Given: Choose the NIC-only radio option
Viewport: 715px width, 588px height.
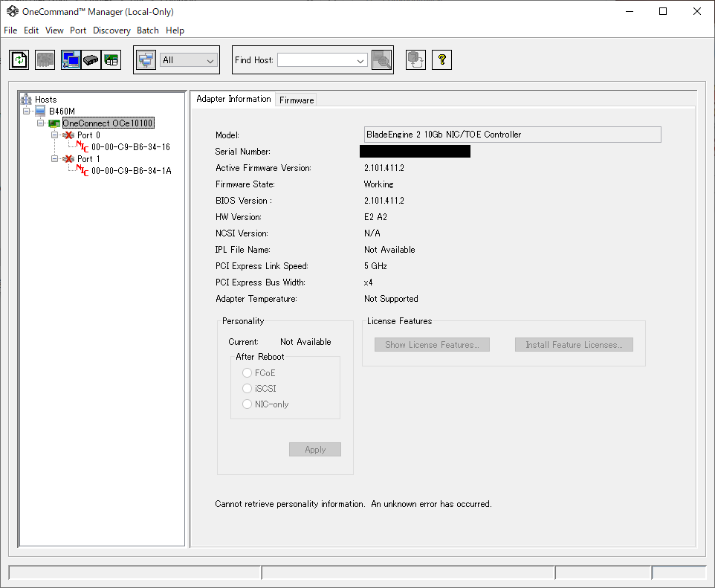Looking at the screenshot, I should pyautogui.click(x=247, y=404).
